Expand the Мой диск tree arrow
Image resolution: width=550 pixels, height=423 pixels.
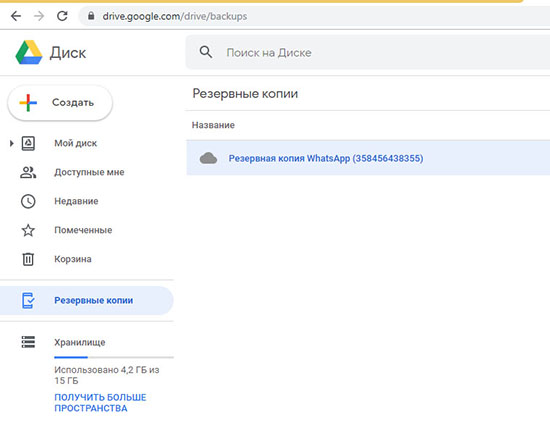(x=12, y=143)
